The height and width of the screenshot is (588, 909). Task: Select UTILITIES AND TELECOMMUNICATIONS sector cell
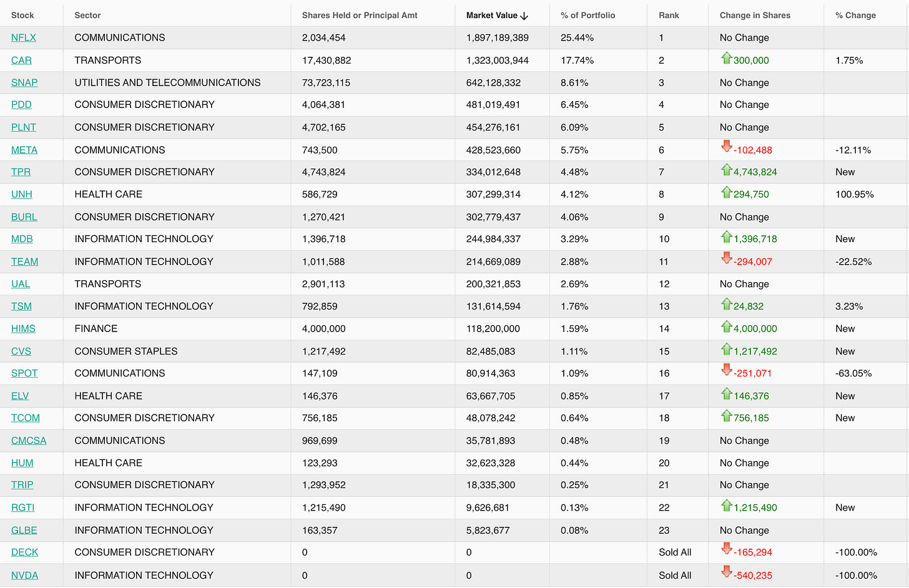(167, 82)
